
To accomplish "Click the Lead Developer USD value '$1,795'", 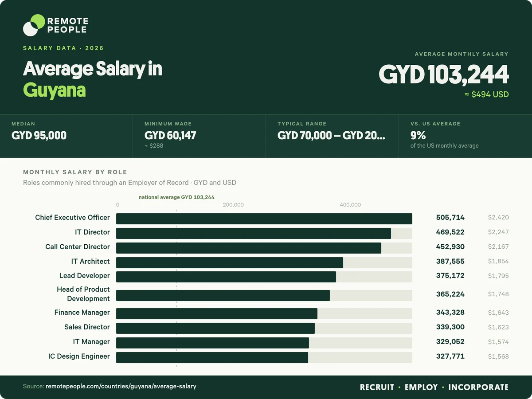I will tap(498, 276).
